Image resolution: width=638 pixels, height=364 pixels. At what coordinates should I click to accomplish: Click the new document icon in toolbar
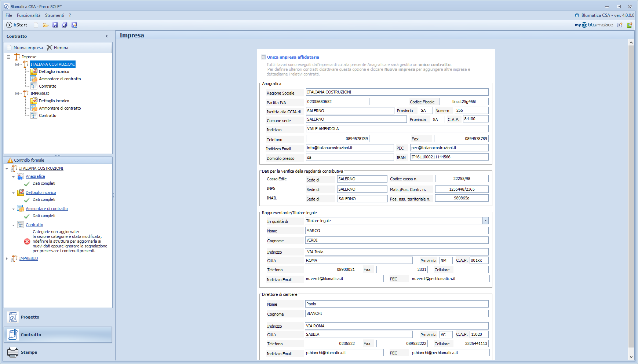[x=36, y=25]
